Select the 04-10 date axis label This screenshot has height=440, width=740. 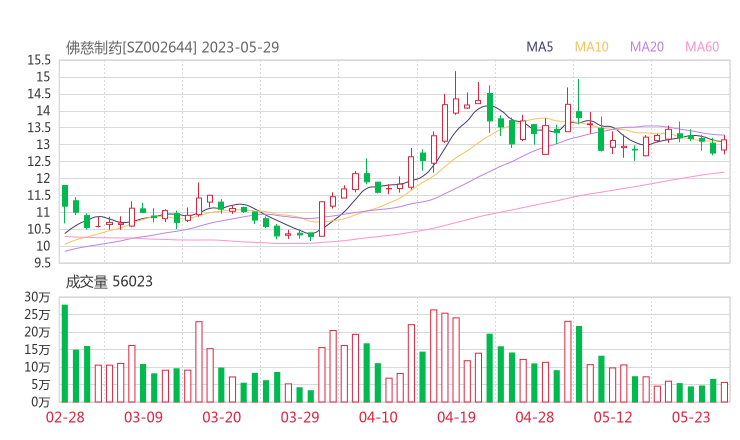(378, 417)
